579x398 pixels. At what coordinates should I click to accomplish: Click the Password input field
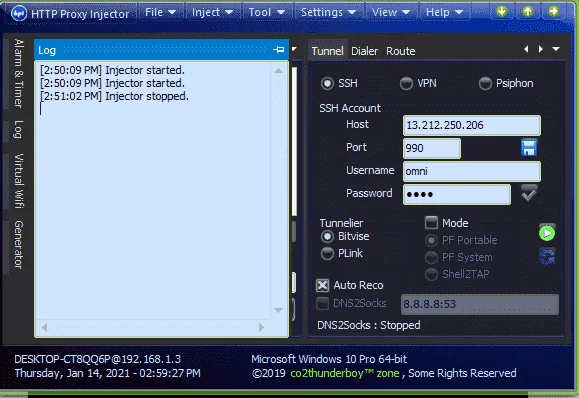tap(457, 194)
